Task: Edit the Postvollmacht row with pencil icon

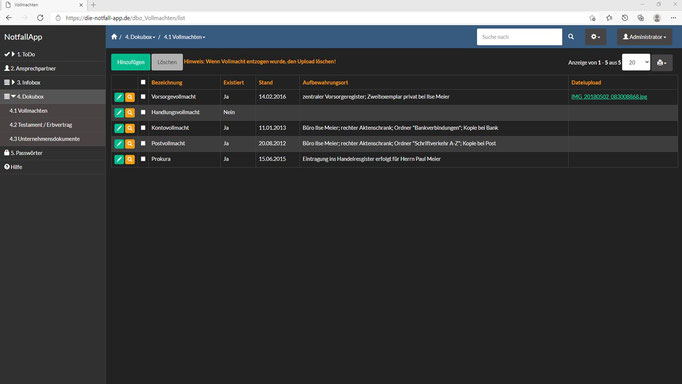Action: pyautogui.click(x=119, y=144)
